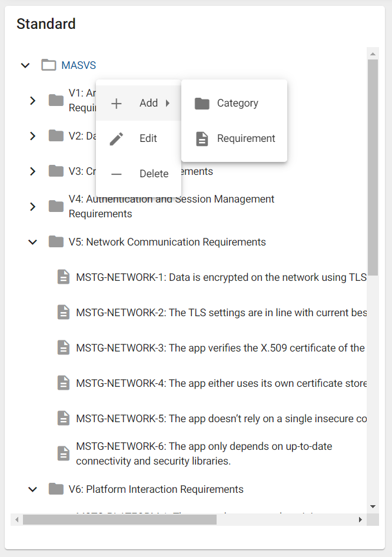The image size is (392, 557).
Task: Click the horizontal scrollbar right arrow
Action: tap(360, 520)
